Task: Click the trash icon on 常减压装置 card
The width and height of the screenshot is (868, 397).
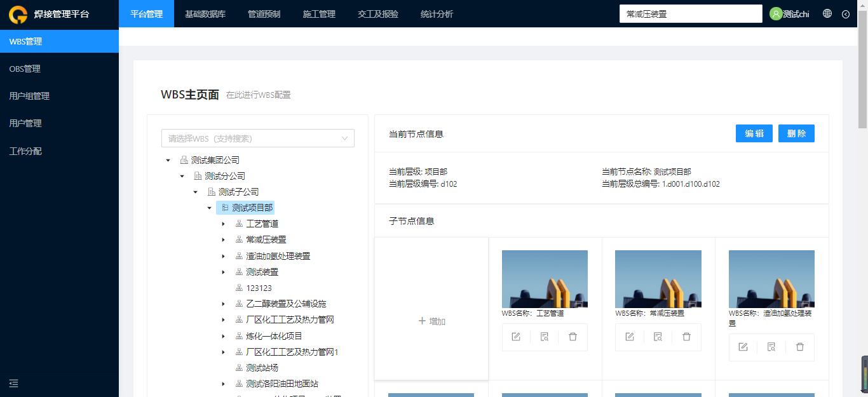Action: (686, 337)
